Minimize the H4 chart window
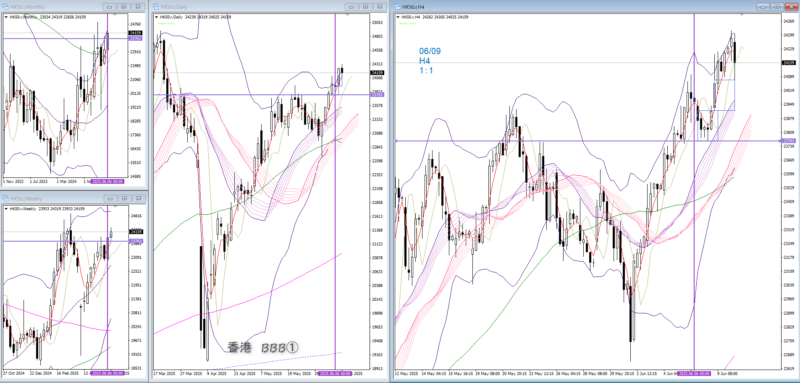This screenshot has width=800, height=383. coord(763,7)
